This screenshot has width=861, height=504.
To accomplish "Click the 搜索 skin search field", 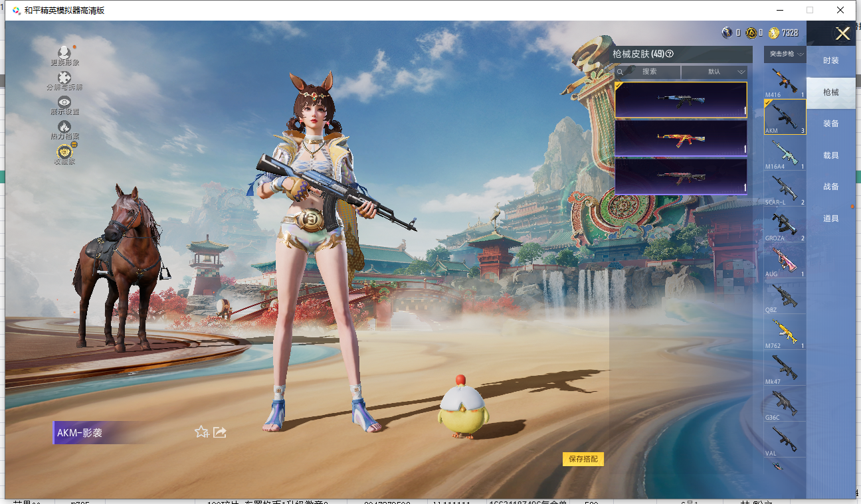I will pos(648,72).
